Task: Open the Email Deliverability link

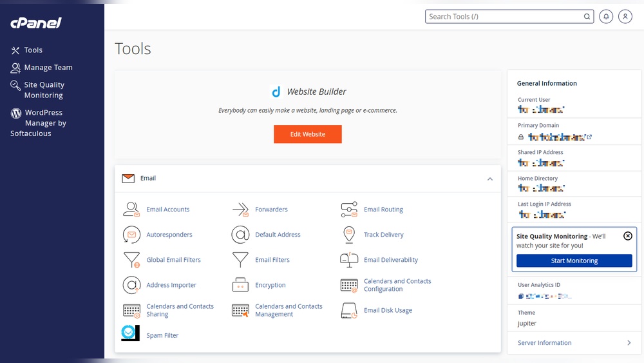Action: pyautogui.click(x=391, y=260)
